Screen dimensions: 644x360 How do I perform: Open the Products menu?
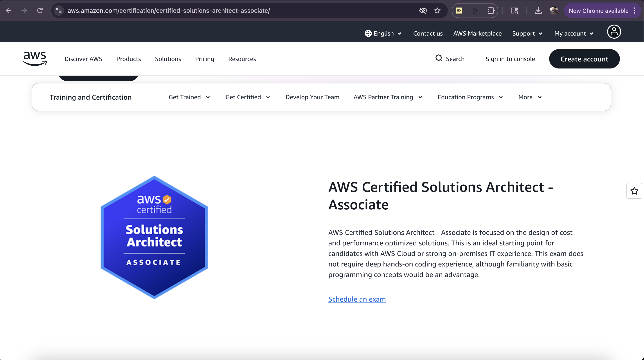tap(128, 59)
